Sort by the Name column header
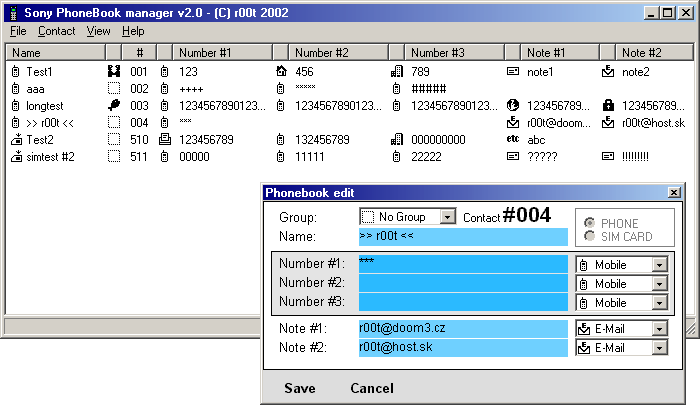This screenshot has width=700, height=405. (56, 52)
